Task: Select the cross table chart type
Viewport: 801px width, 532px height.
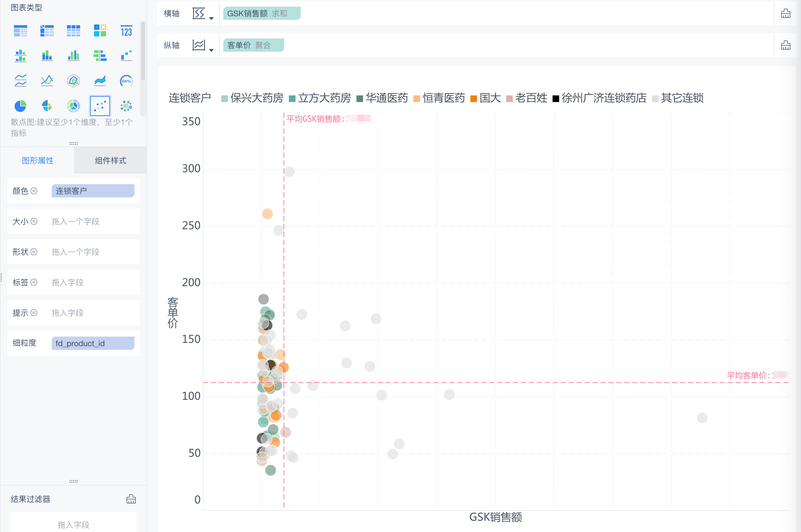Action: point(47,31)
